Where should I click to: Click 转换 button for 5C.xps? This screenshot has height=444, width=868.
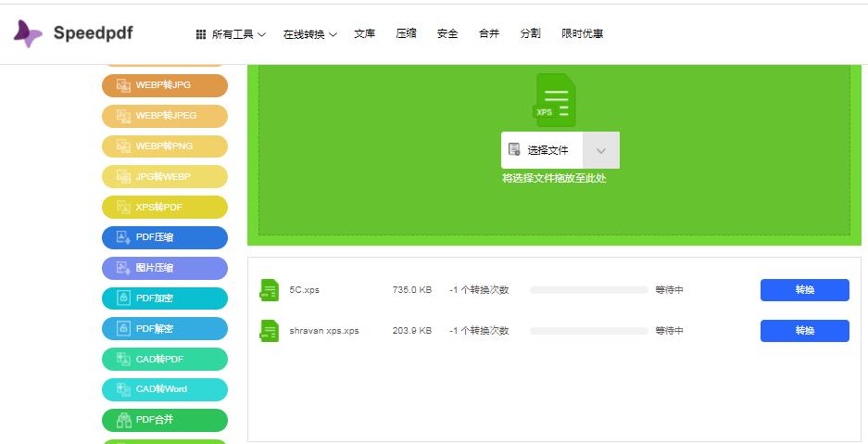point(804,290)
